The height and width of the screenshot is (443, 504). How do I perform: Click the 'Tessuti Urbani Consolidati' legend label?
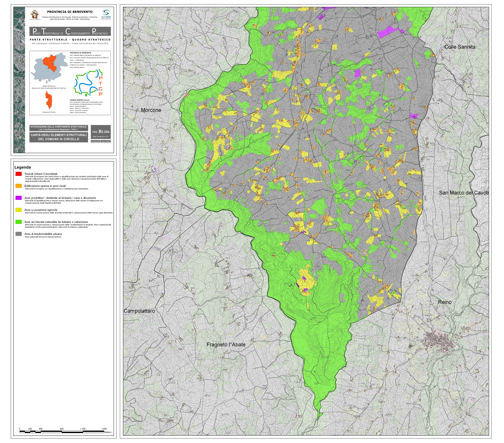(x=41, y=174)
